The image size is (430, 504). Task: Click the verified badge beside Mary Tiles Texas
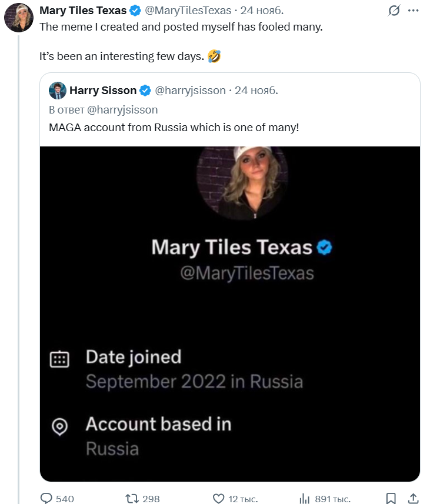[135, 11]
